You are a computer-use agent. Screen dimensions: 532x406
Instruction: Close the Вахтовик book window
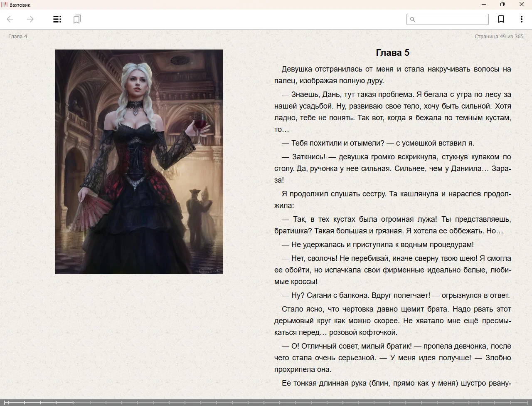point(521,5)
